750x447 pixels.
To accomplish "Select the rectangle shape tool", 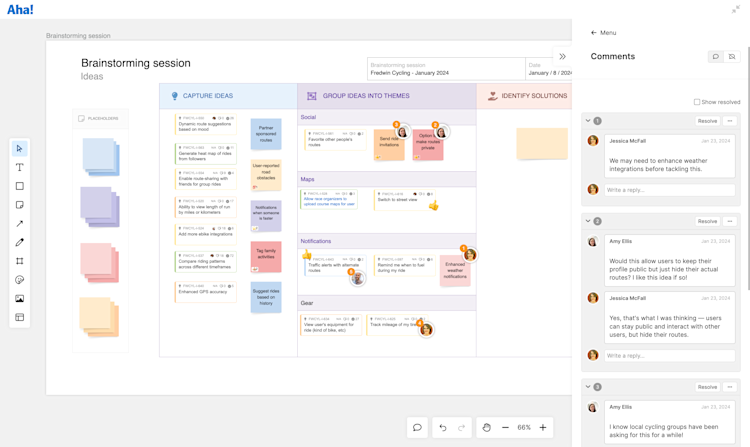I will pyautogui.click(x=19, y=186).
